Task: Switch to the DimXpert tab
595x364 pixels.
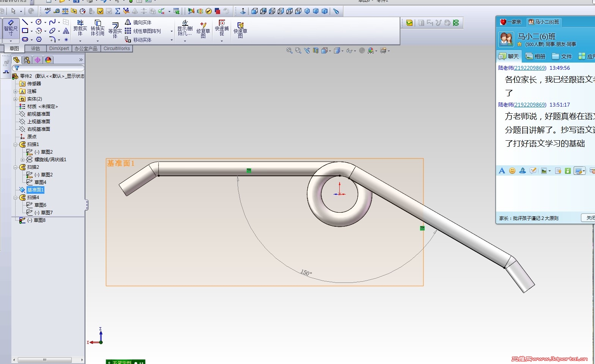Action: pyautogui.click(x=59, y=49)
